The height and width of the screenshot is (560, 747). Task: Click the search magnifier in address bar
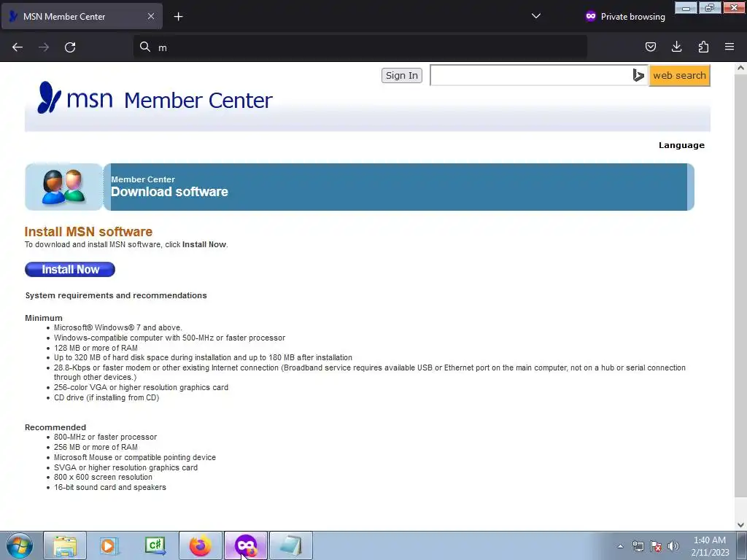[x=145, y=47]
